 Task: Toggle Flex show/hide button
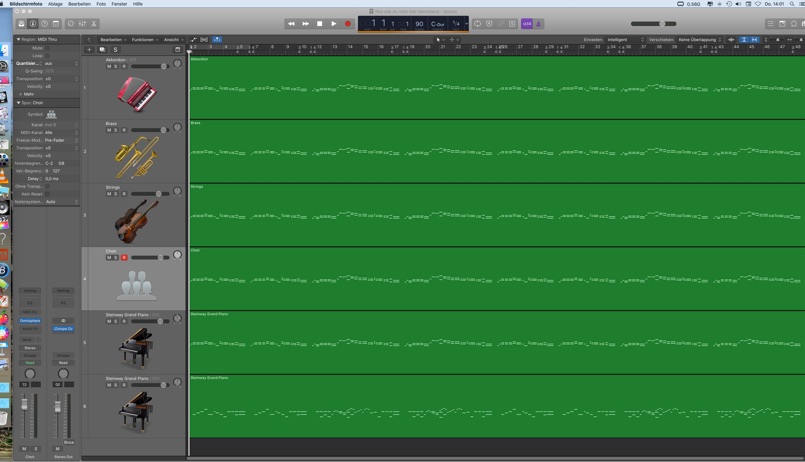point(204,40)
